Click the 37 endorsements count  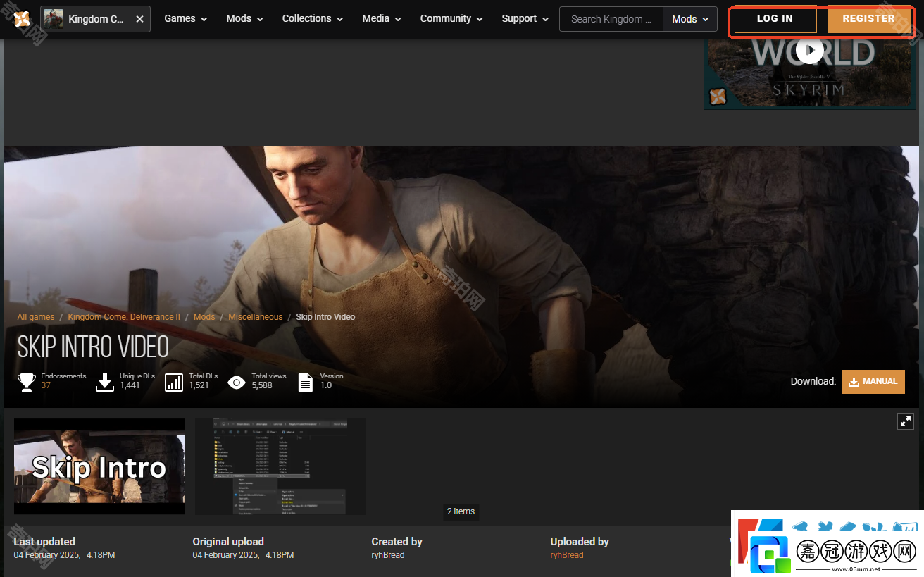46,385
